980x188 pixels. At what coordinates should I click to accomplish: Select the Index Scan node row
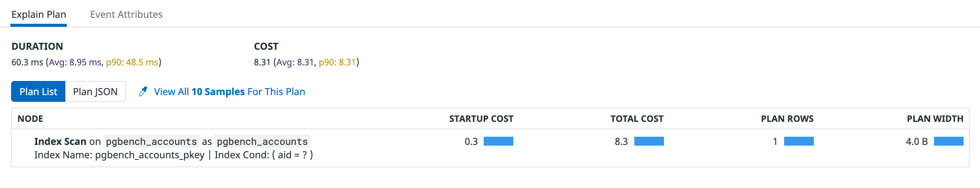coord(60,142)
